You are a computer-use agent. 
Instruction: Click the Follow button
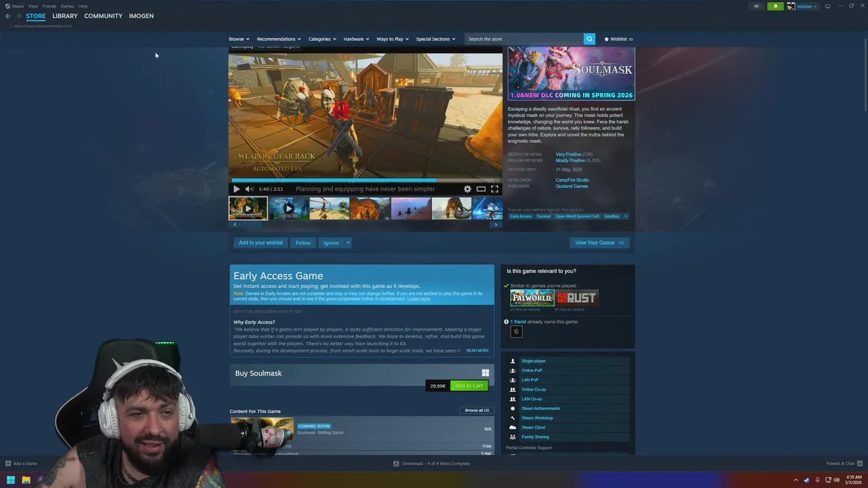[x=303, y=243]
